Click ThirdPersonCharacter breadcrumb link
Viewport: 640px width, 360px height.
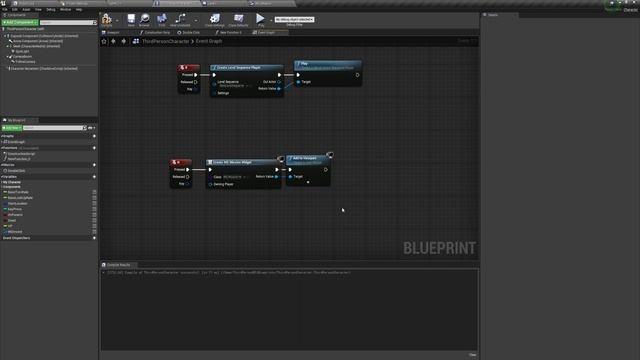pos(165,41)
